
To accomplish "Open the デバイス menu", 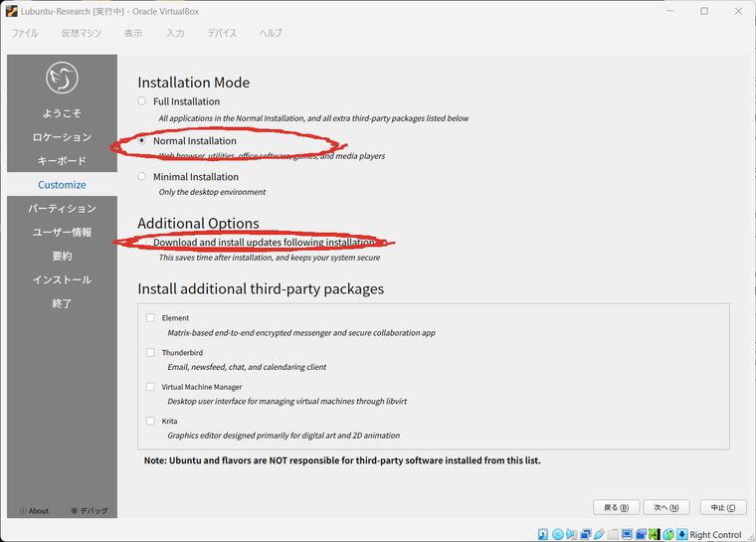I will tap(222, 33).
